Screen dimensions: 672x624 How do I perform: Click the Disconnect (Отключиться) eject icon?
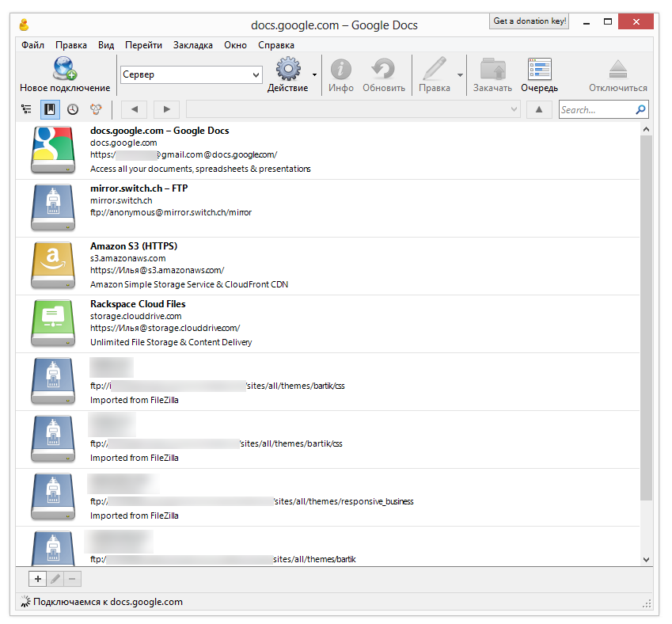point(618,69)
